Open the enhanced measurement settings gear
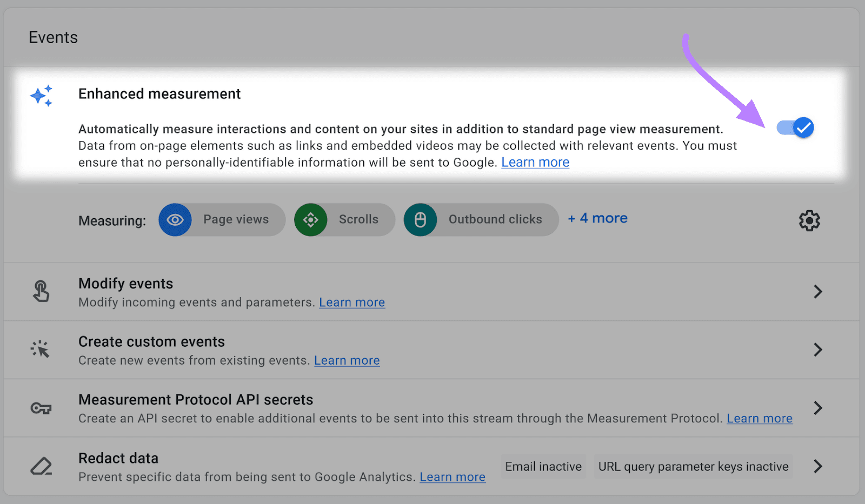This screenshot has height=504, width=865. (x=809, y=220)
